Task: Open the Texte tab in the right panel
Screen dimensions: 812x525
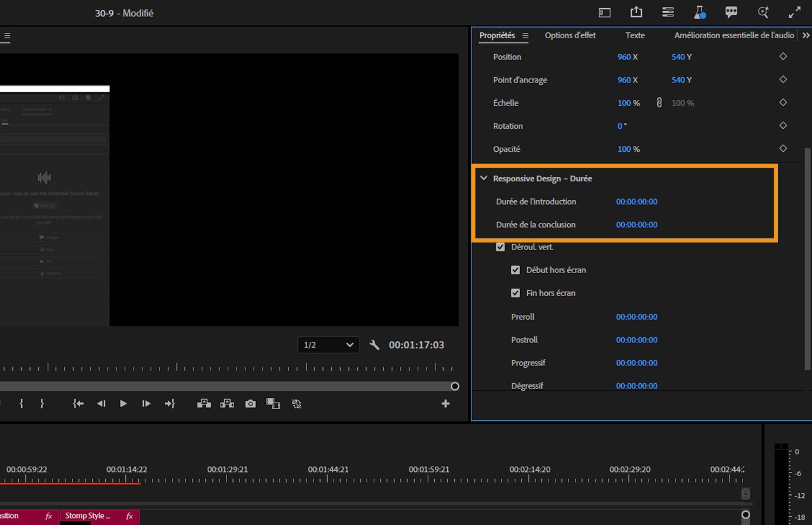Action: (x=635, y=35)
